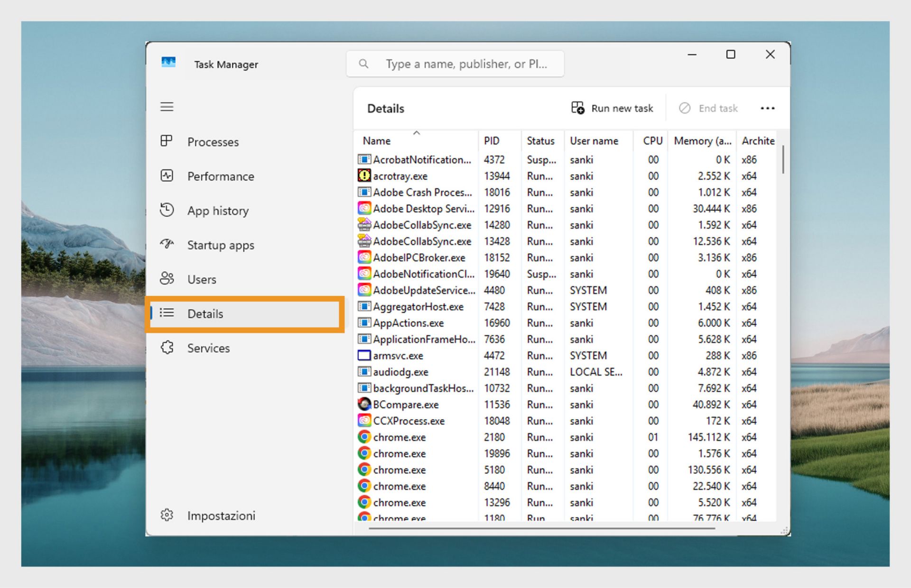This screenshot has width=911, height=588.
Task: Click the acrotray.exe process icon
Action: [x=364, y=176]
